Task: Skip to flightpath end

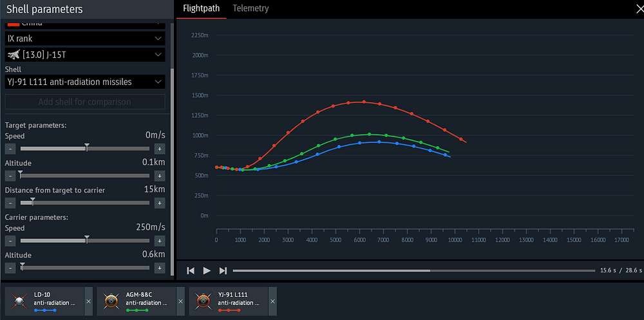Action: coord(223,270)
